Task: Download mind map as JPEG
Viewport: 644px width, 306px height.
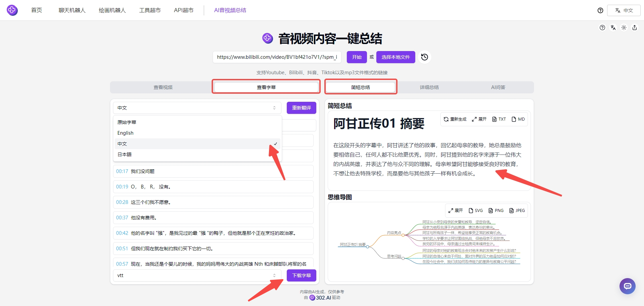Action: click(517, 211)
